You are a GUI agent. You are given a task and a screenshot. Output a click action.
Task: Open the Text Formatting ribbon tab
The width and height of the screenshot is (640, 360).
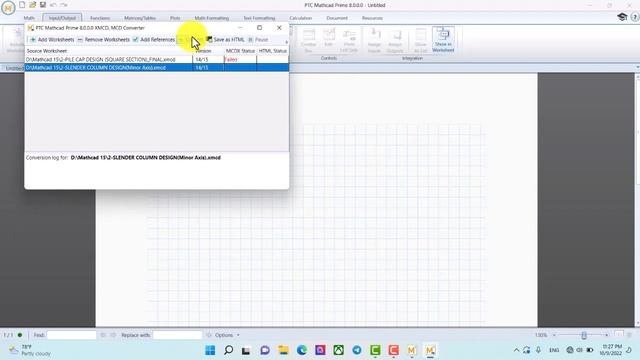pyautogui.click(x=259, y=18)
